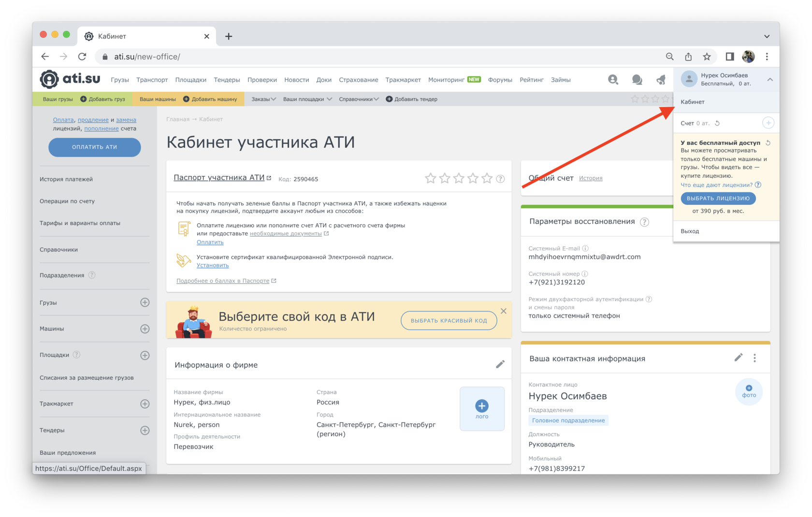Expand Ваши площадки dropdown
812x517 pixels.
(x=307, y=99)
